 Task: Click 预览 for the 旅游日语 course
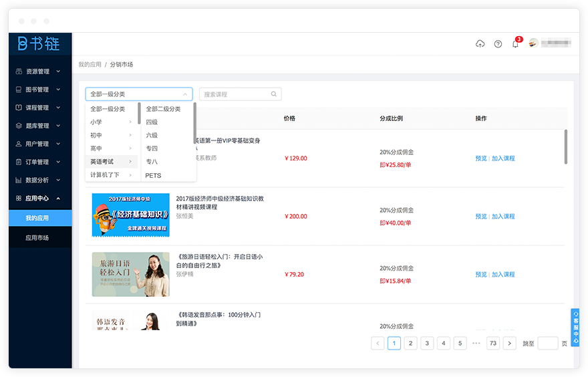pyautogui.click(x=480, y=275)
